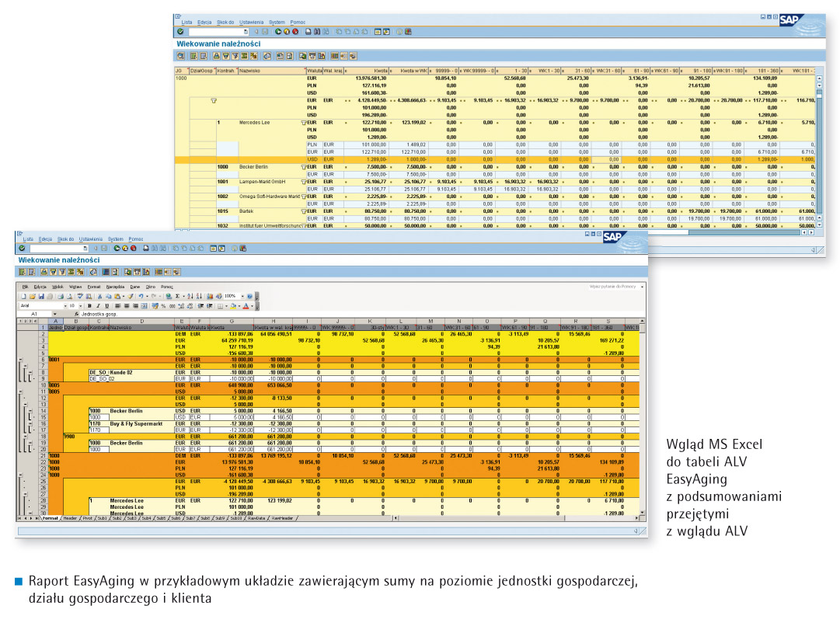Click the Nazwisko column header in the back ALV table
Viewport: 840px width, 623px height.
272,71
